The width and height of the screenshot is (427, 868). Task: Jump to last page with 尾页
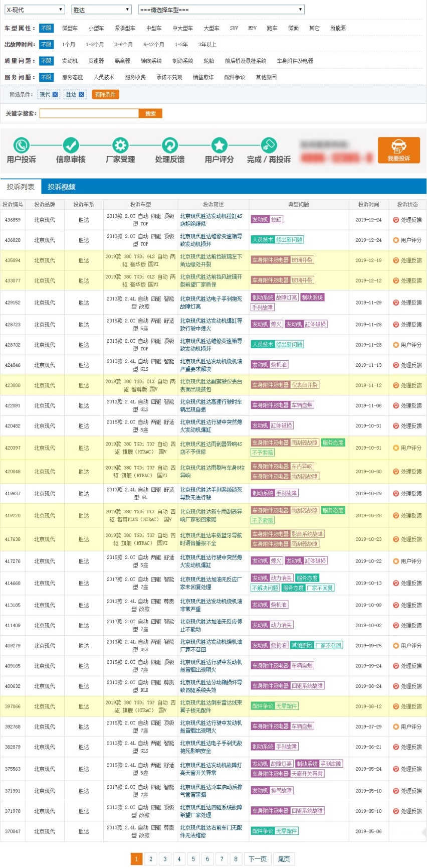284,858
